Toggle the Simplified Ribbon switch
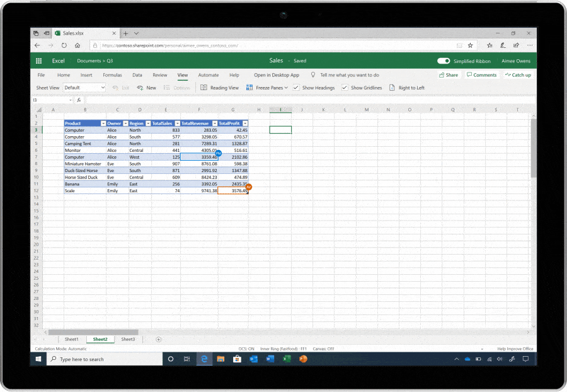Image resolution: width=567 pixels, height=392 pixels. pos(444,61)
